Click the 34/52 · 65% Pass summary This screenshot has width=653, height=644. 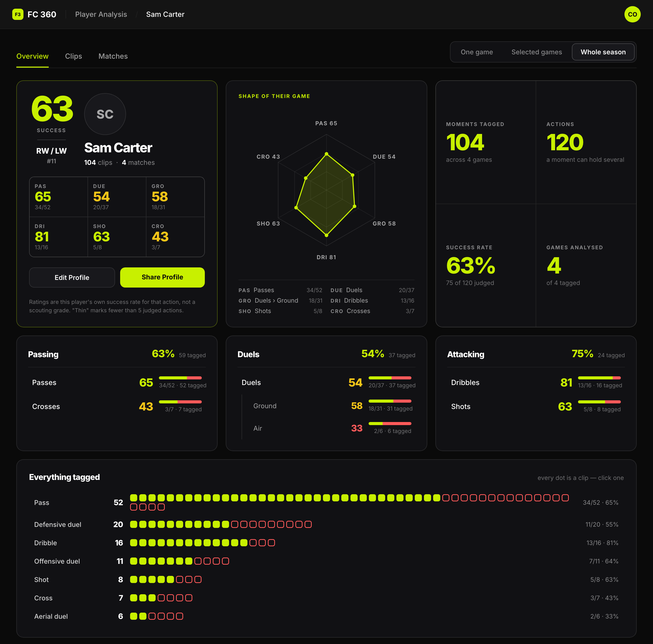click(600, 502)
